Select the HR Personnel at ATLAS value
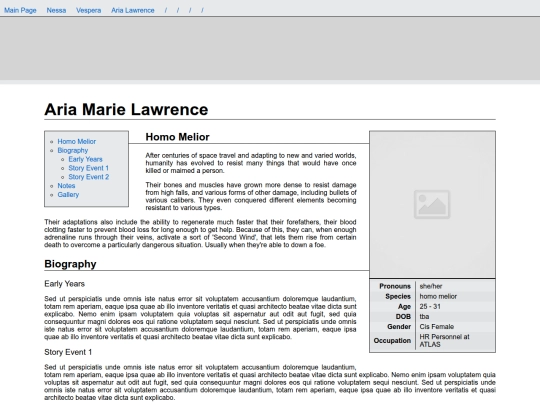The height and width of the screenshot is (405, 540). pyautogui.click(x=444, y=341)
